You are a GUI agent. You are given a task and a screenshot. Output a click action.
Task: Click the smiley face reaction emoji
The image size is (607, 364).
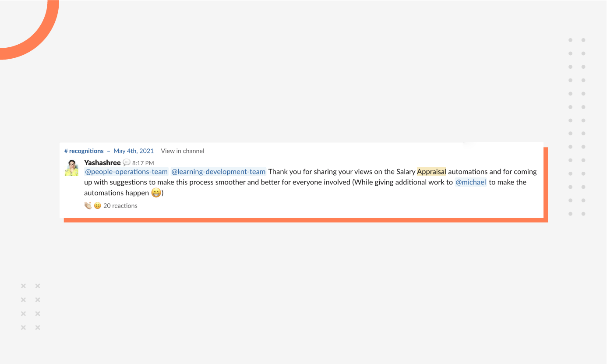tap(98, 205)
